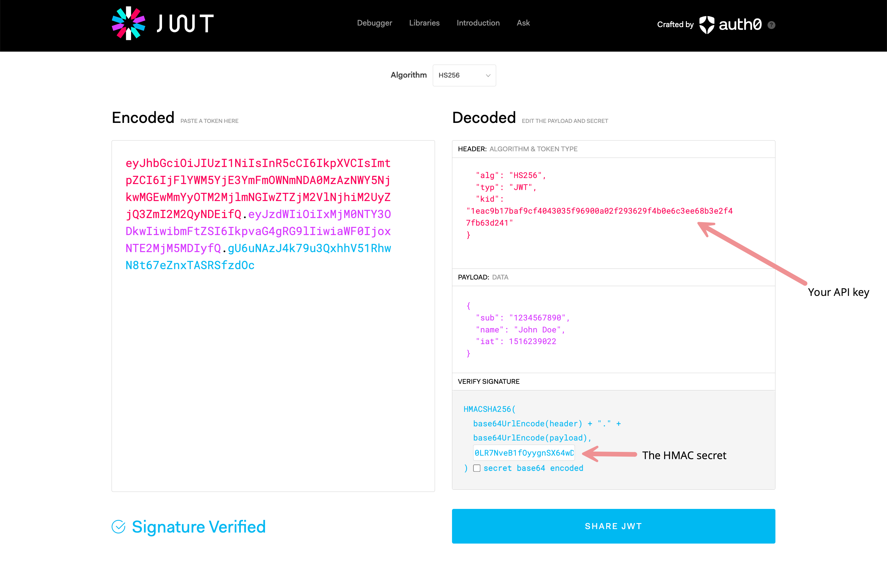
Task: Click into the HMAC secret input field
Action: pos(524,453)
